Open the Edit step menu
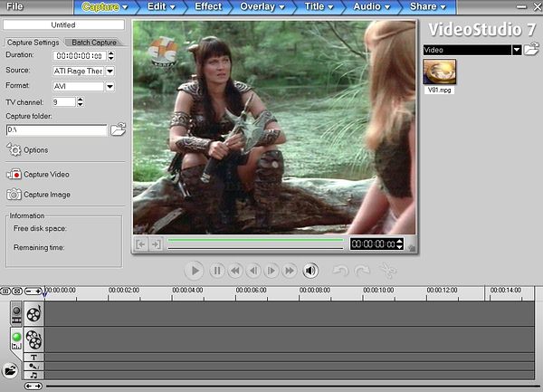The width and height of the screenshot is (543, 392). [161, 6]
